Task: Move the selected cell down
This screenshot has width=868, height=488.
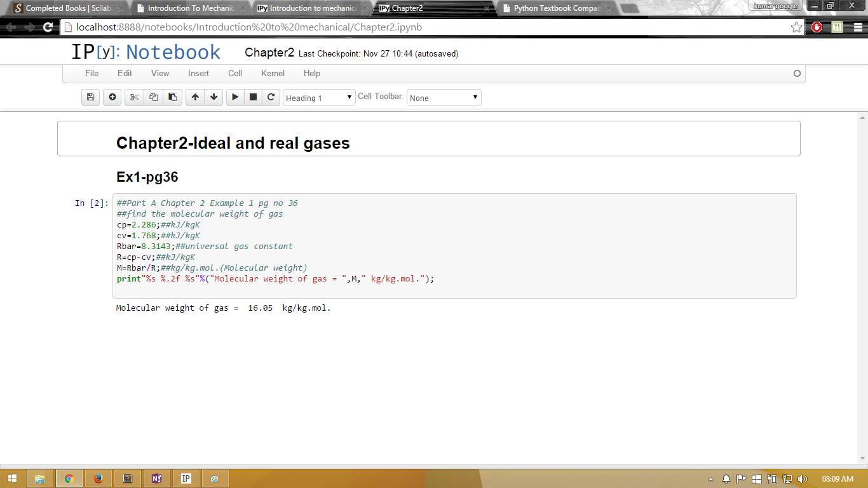Action: (214, 97)
